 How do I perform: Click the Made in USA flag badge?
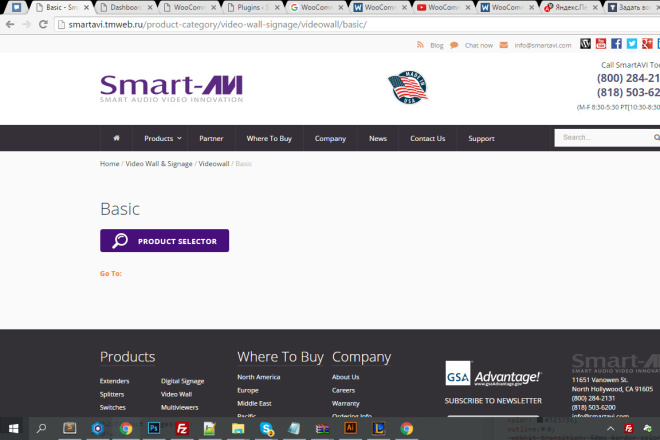point(407,87)
